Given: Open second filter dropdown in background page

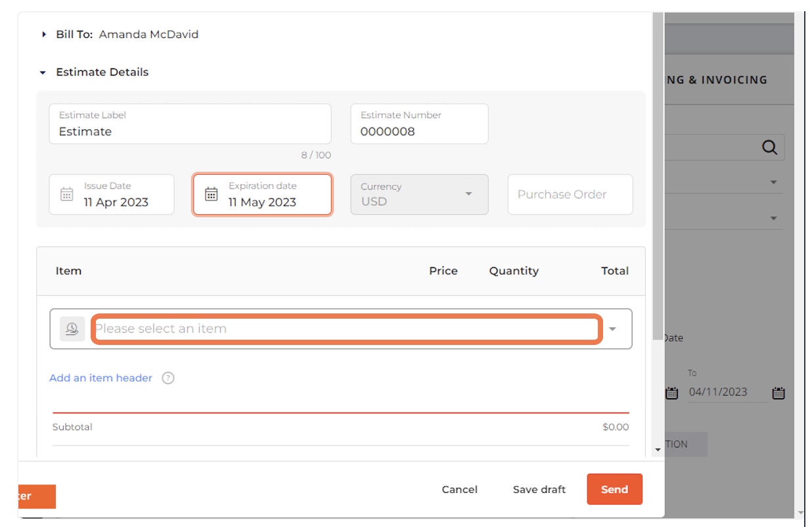Looking at the screenshot, I should coord(773,218).
